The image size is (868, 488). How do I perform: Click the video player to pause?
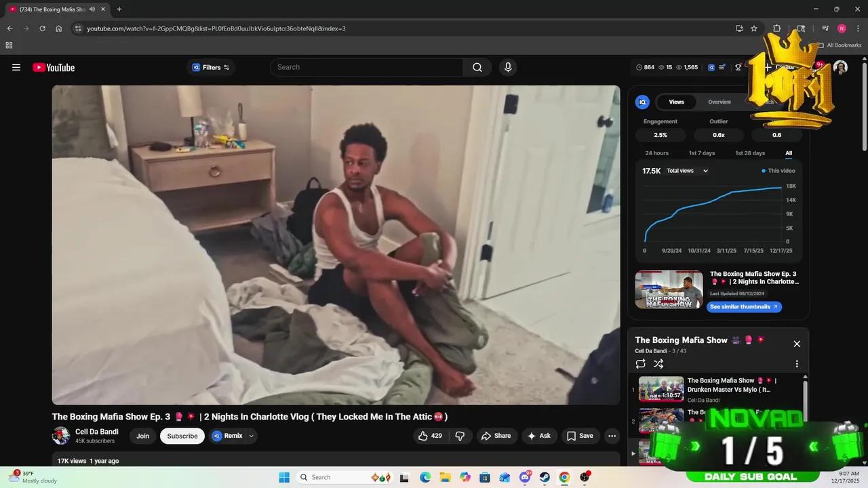[336, 245]
